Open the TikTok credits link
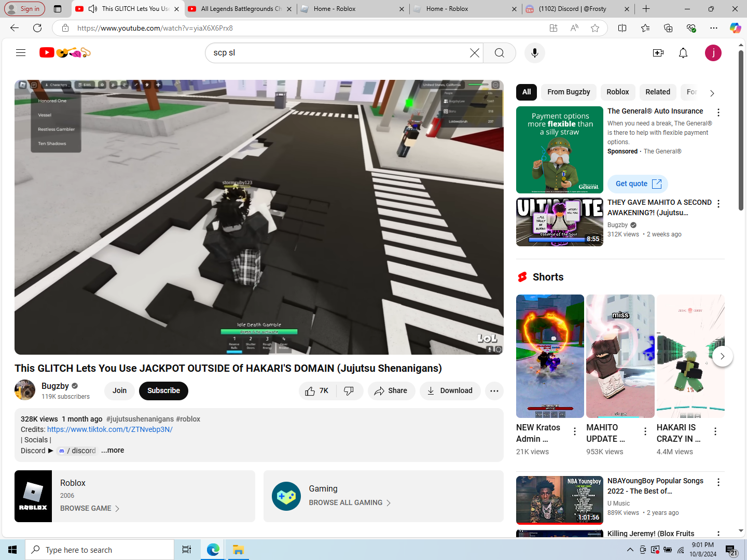Screen dimensions: 747x560 point(110,429)
